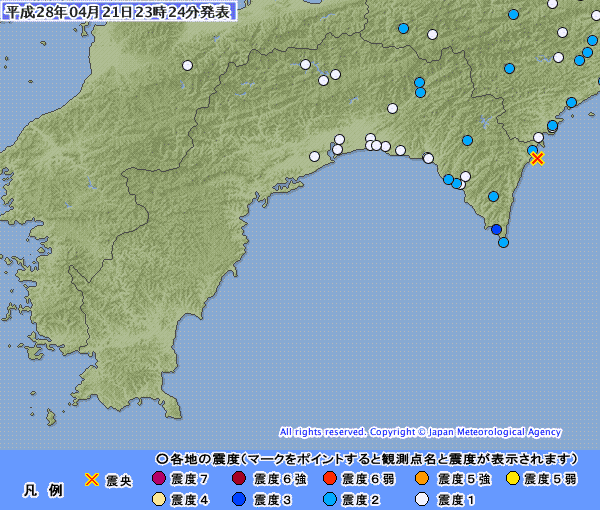
Task: Click the cyan 震度2 legend circle
Action: 329,499
